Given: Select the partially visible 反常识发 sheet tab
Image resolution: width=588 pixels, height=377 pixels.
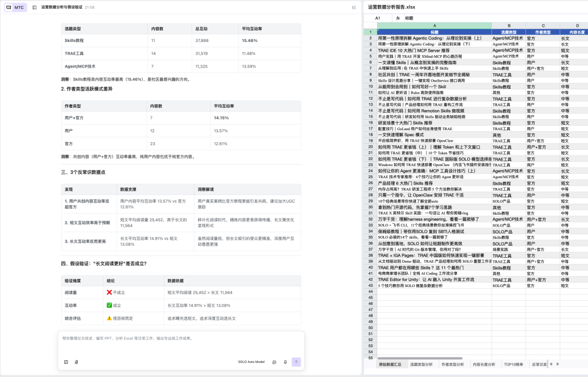Looking at the screenshot, I should pyautogui.click(x=539, y=364).
